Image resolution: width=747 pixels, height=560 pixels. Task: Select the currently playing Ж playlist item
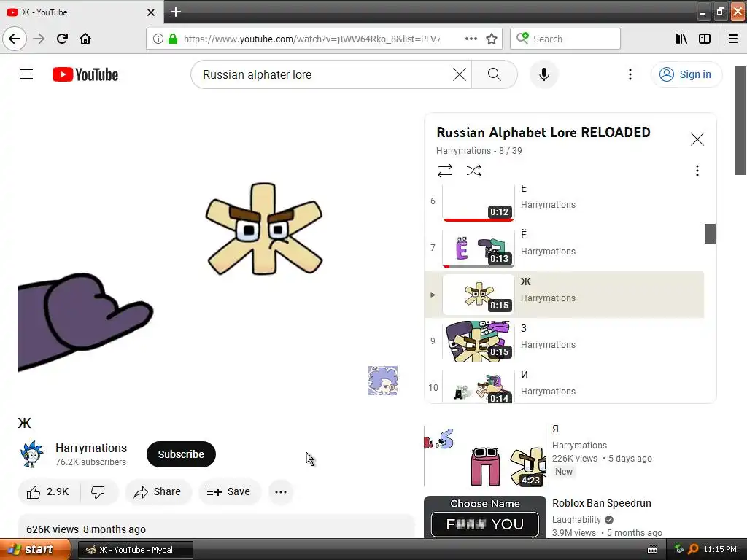tap(564, 295)
